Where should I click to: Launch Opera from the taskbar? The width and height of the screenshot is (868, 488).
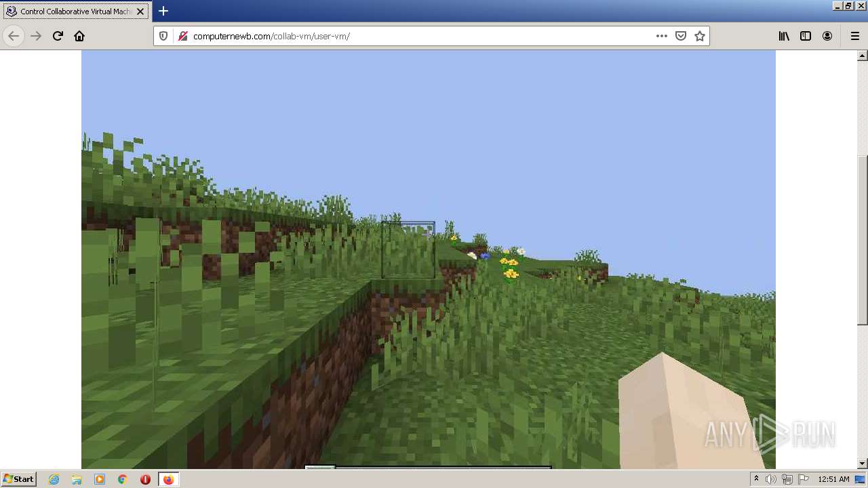tap(145, 479)
